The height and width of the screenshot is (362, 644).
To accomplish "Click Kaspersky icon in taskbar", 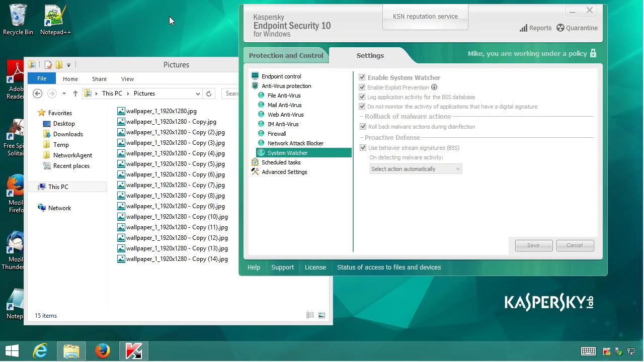I will click(134, 351).
